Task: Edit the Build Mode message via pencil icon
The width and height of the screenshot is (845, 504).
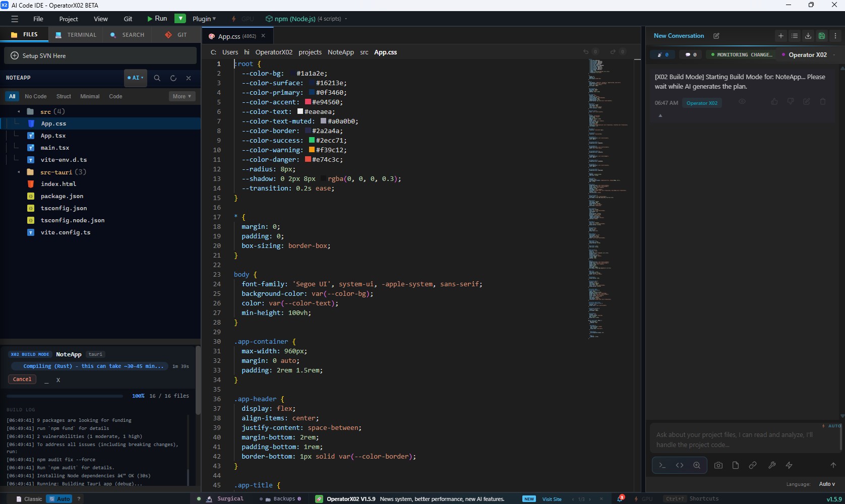Action: tap(807, 102)
